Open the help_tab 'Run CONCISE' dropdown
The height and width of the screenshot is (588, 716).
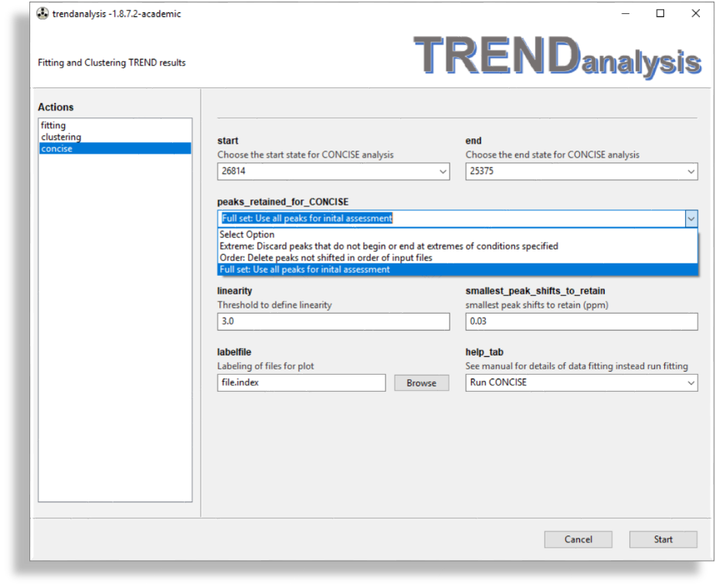(581, 382)
